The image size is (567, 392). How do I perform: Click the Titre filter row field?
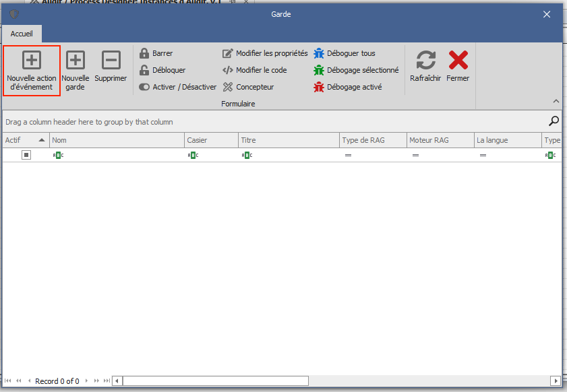289,155
